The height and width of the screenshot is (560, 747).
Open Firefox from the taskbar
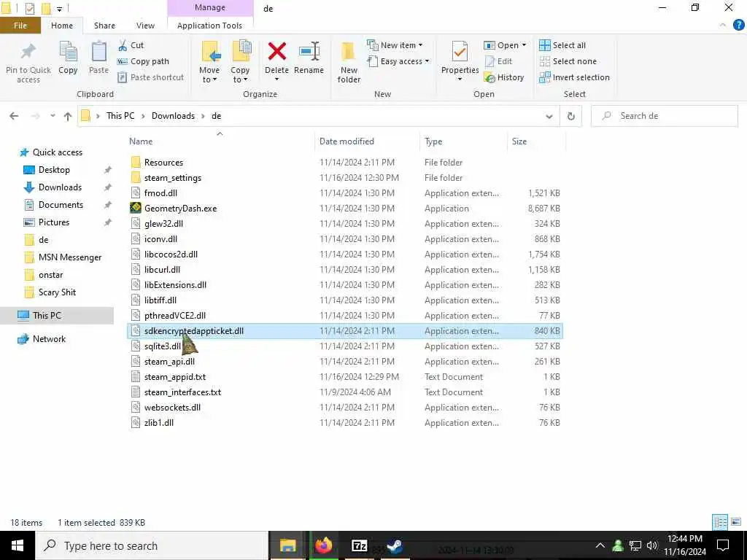[323, 545]
